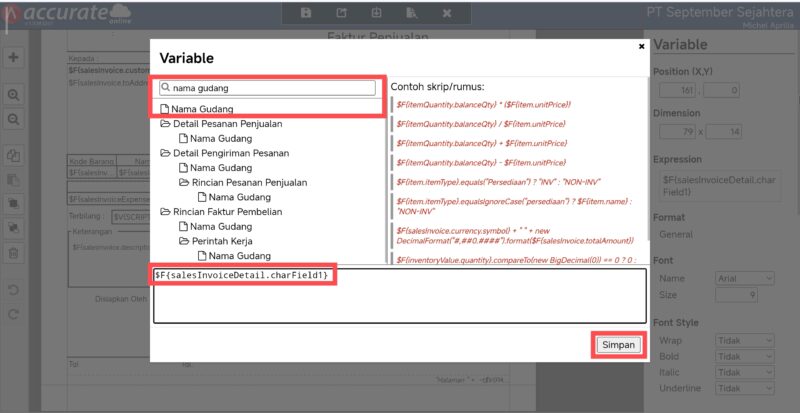
Task: Click the plus icon in left sidebar
Action: (14, 57)
